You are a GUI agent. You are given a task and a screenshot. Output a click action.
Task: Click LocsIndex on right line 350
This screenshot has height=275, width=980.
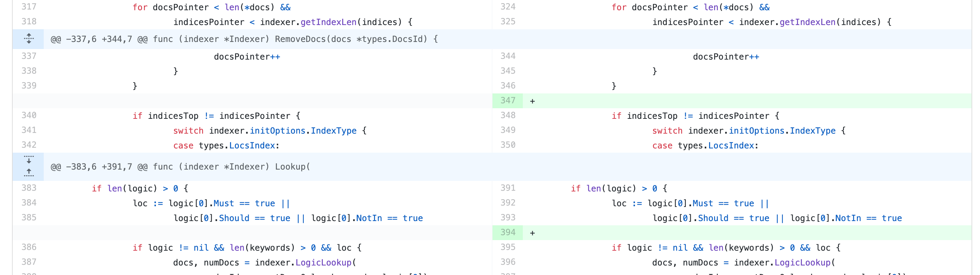click(731, 146)
